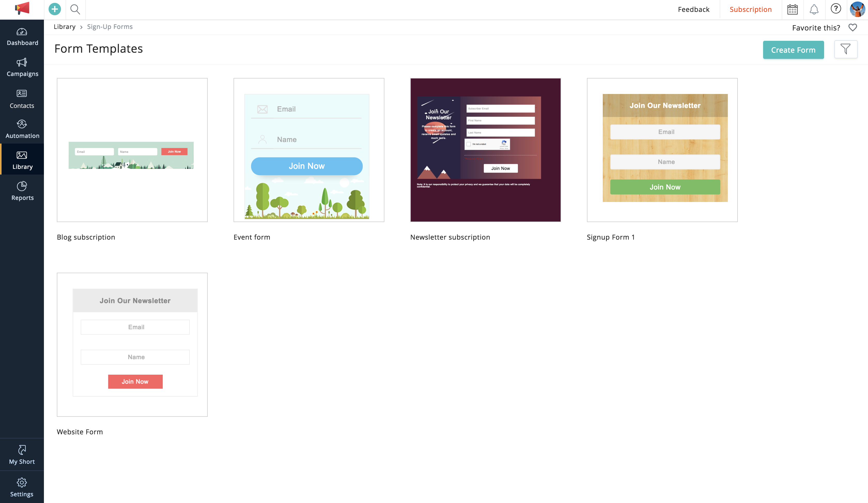Select the Newsletter subscription template thumbnail
Viewport: 868px width, 503px height.
[x=485, y=150]
